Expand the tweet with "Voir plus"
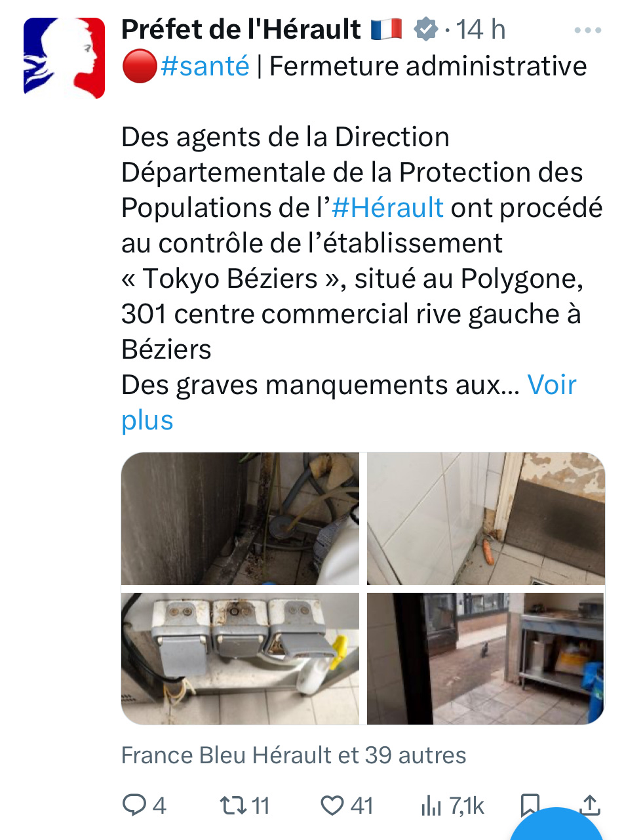 point(349,402)
